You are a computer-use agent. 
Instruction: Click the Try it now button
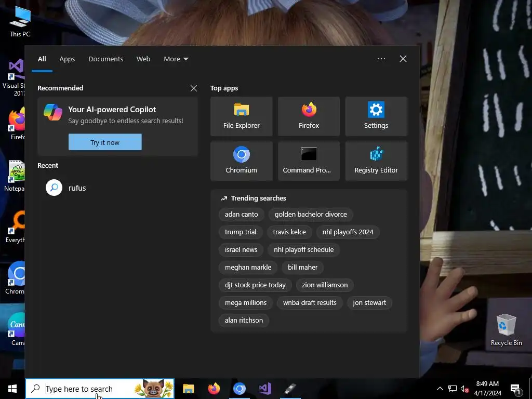[105, 142]
